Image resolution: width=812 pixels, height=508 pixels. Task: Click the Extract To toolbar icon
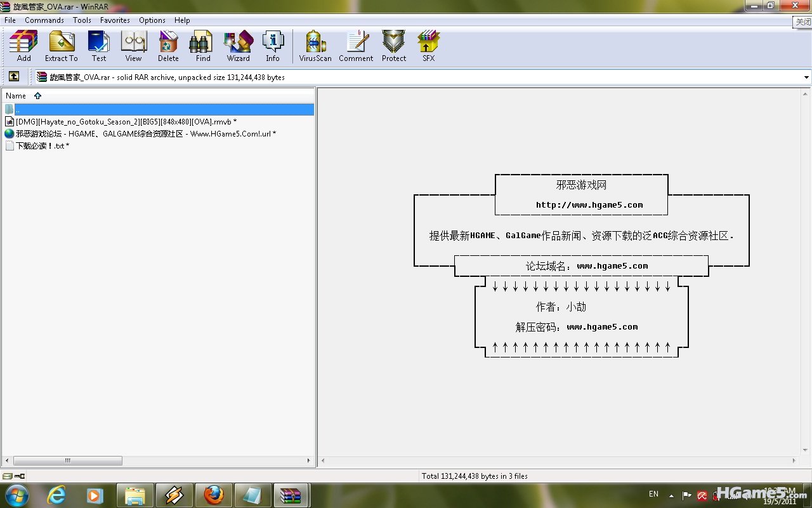[62, 46]
